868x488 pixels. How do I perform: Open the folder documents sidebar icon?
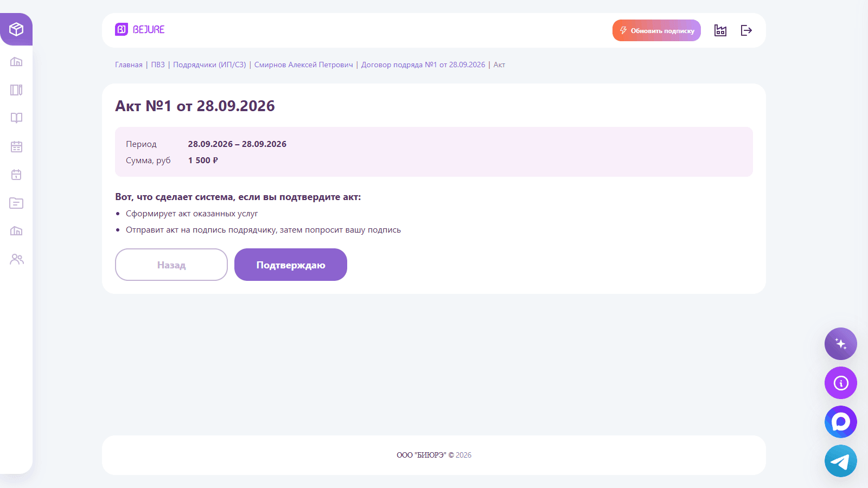click(x=16, y=203)
